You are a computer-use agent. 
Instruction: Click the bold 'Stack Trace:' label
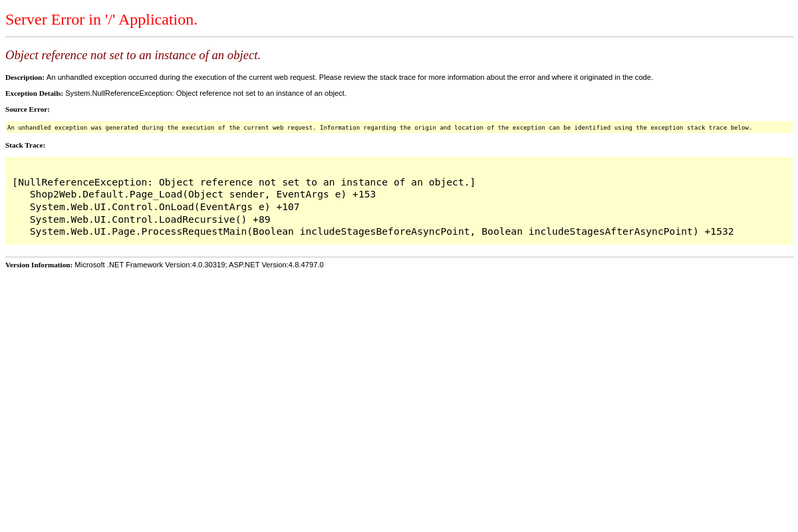[25, 145]
